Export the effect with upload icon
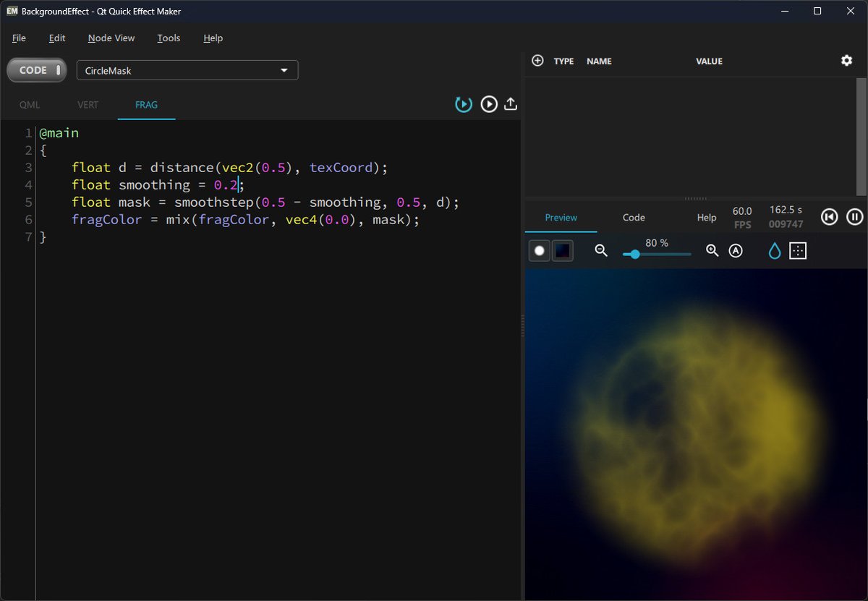This screenshot has height=601, width=868. pyautogui.click(x=511, y=104)
